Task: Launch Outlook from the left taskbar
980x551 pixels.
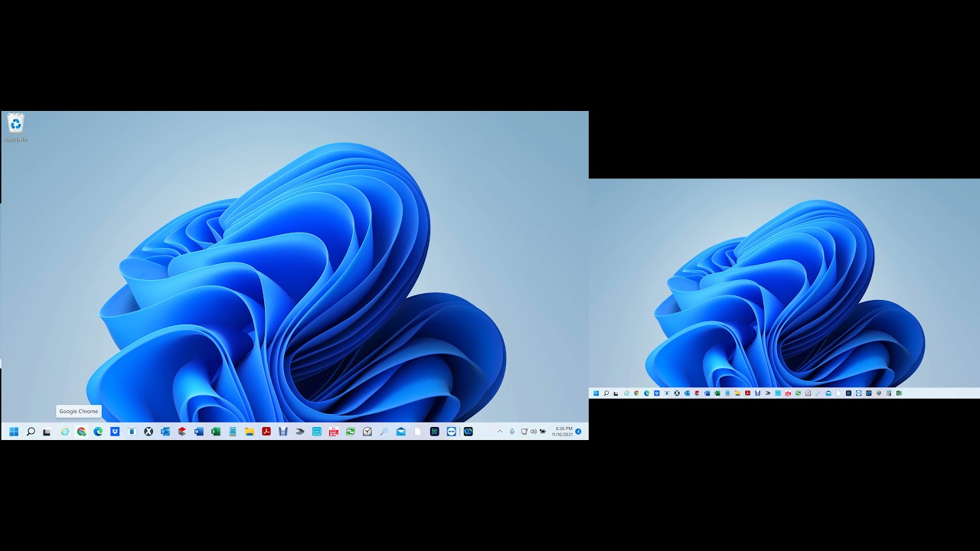Action: click(x=165, y=432)
